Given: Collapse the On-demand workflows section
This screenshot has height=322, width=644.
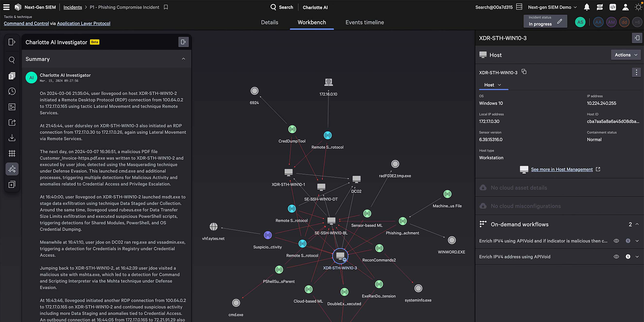Looking at the screenshot, I should pyautogui.click(x=637, y=224).
